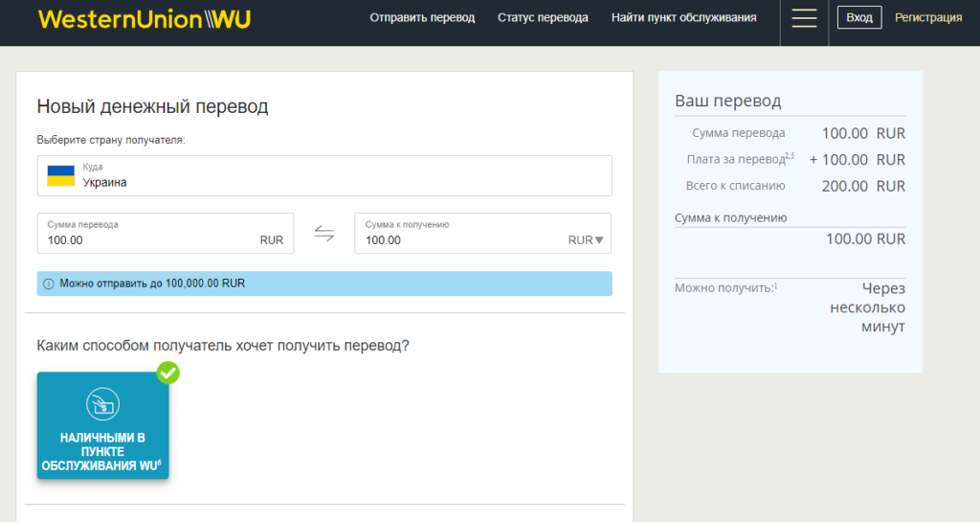Click the green checkmark badge
Viewport: 980px width, 522px height.
pyautogui.click(x=167, y=373)
